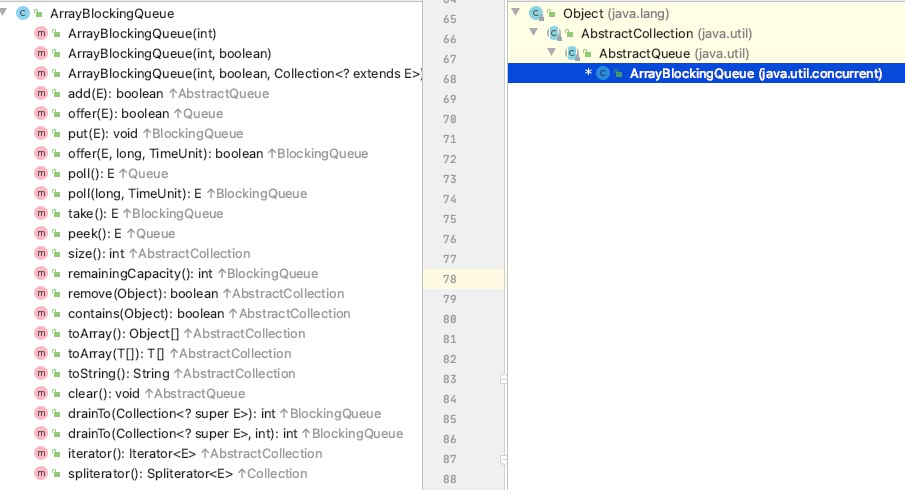Viewport: 905px width, 490px height.
Task: Select ArrayBlockingQueue (java.util.concurrent) in hierarchy
Action: point(755,74)
